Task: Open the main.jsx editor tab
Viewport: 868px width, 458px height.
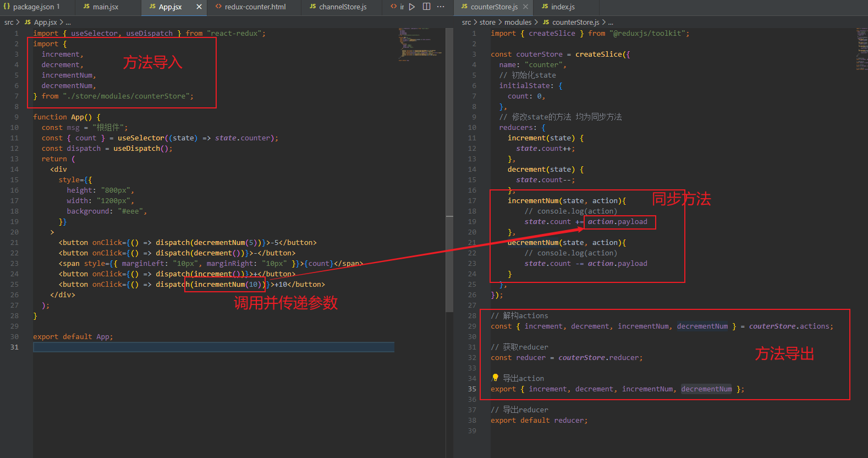Action: (107, 7)
